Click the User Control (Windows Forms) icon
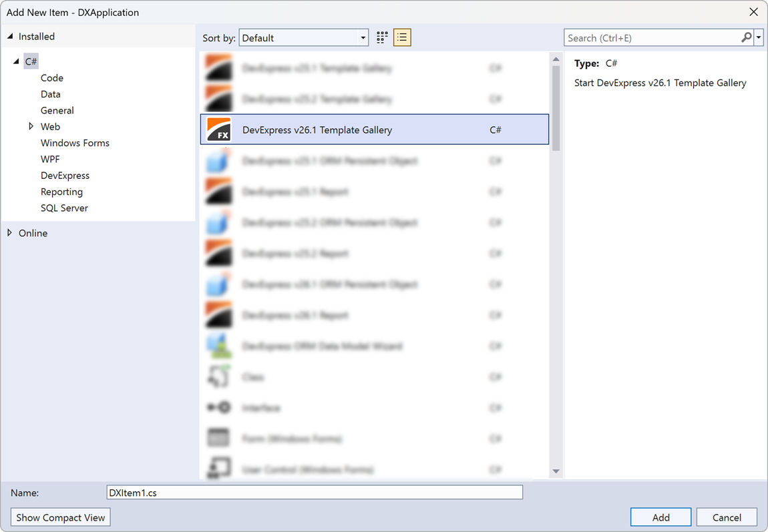The width and height of the screenshot is (768, 532). (x=218, y=468)
